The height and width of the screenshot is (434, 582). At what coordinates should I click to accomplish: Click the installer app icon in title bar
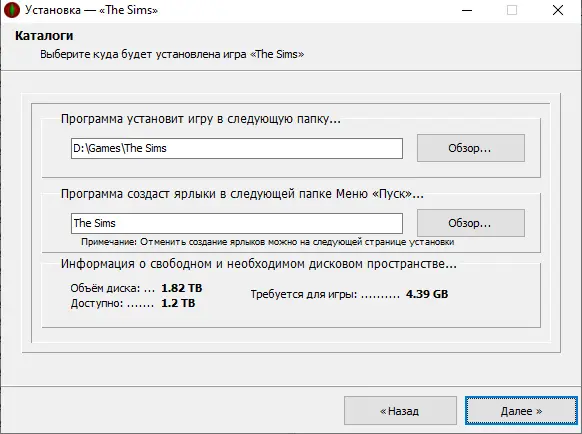tap(11, 10)
